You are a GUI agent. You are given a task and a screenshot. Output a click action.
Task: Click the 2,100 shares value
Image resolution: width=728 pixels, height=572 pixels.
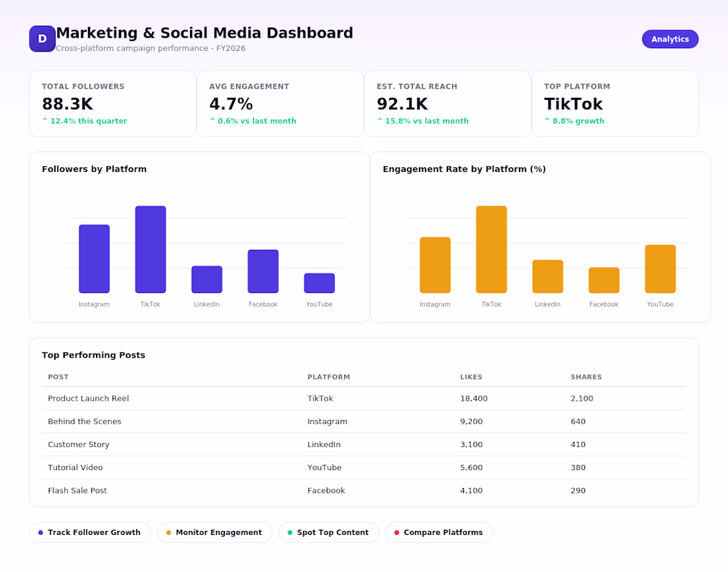582,399
